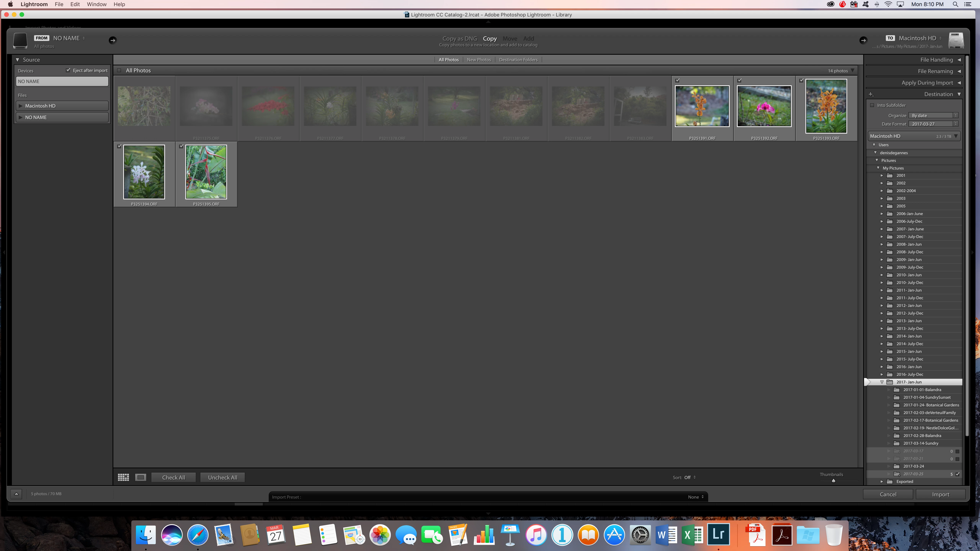Uncheck photo P3251394.ORF
The width and height of the screenshot is (980, 551).
click(119, 146)
